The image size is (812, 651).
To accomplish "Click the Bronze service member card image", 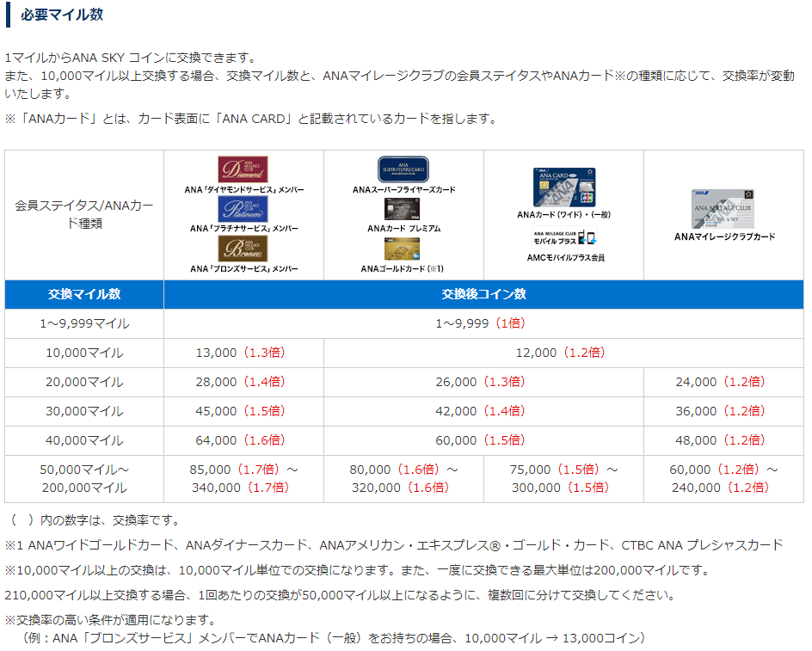I will click(x=243, y=249).
